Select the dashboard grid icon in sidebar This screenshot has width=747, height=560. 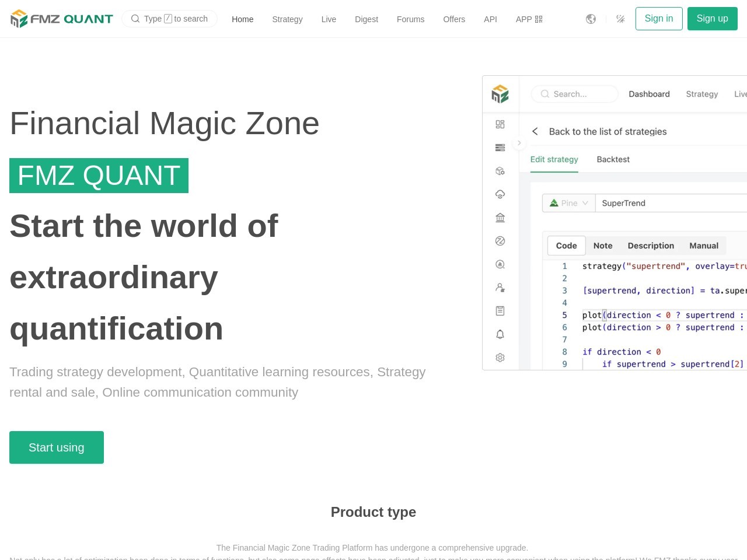[500, 124]
